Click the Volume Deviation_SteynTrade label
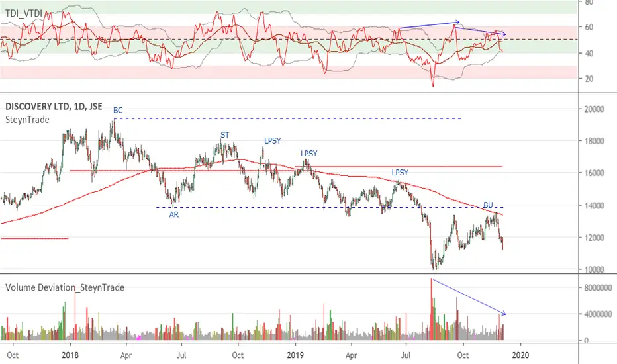Viewport: 617px width, 364px height. coord(65,287)
